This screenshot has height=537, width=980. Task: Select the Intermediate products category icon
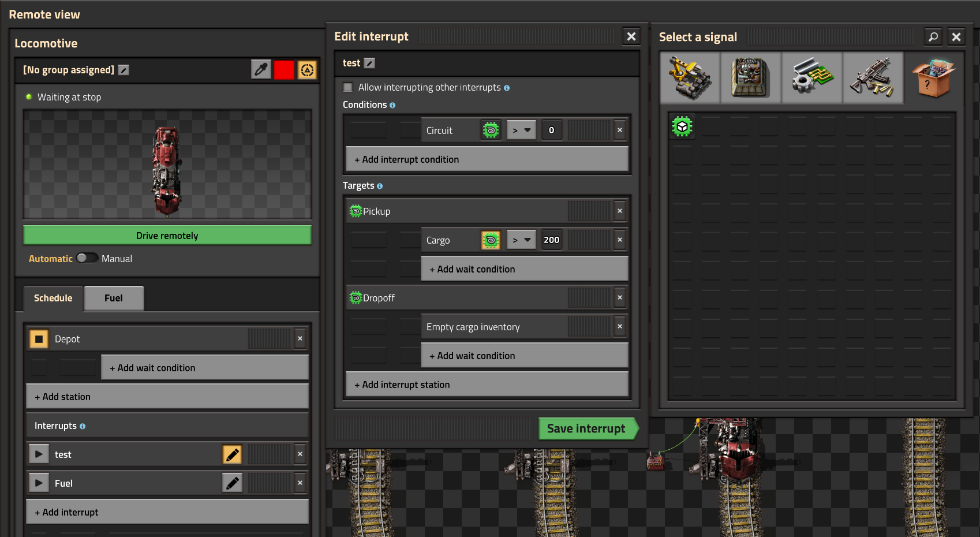(x=812, y=78)
